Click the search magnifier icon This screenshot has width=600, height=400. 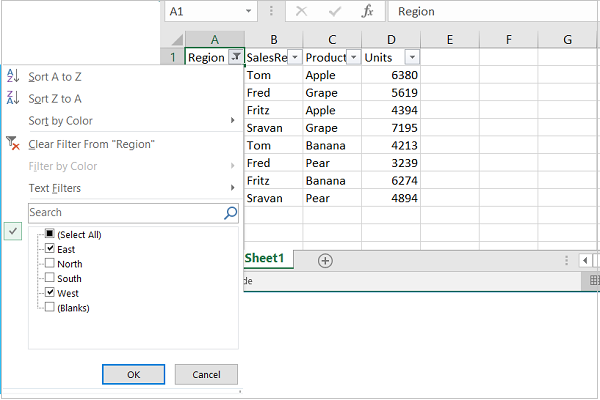pos(231,212)
